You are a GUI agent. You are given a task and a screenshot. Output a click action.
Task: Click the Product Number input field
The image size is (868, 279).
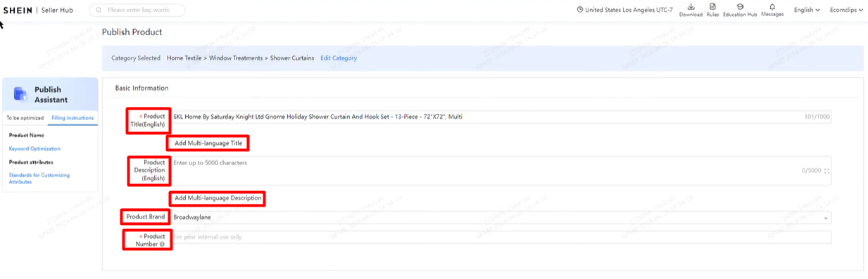click(x=501, y=238)
